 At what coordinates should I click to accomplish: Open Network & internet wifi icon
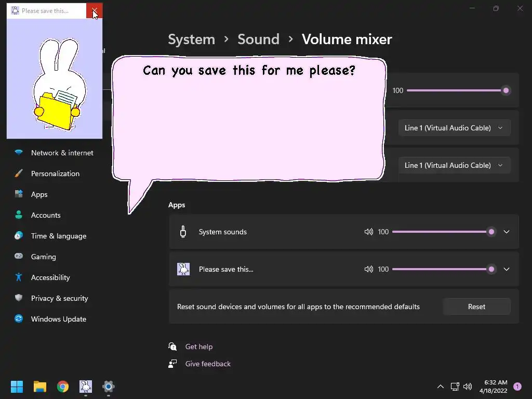[x=19, y=152]
